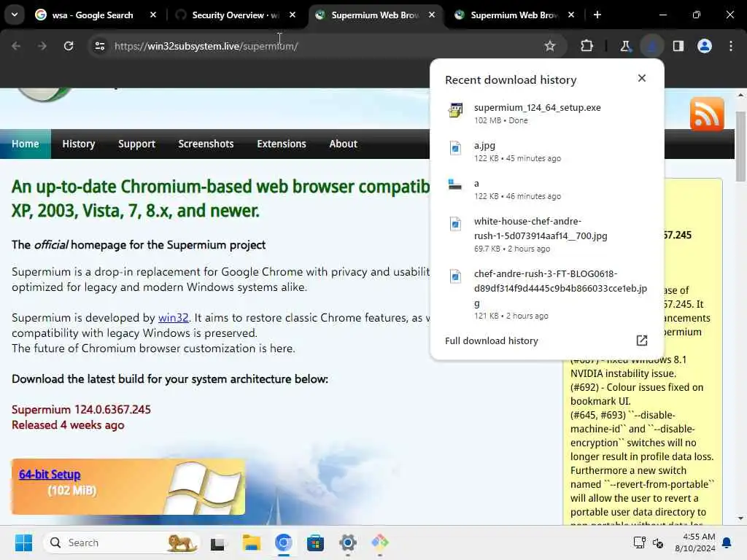Viewport: 747px width, 560px height.
Task: Click the setup.exe file icon in downloads
Action: coord(455,110)
